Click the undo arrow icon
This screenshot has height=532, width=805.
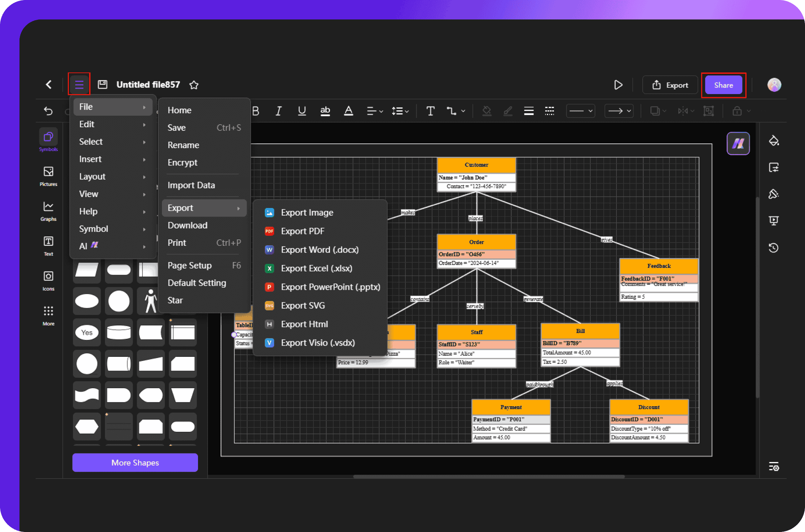click(48, 111)
